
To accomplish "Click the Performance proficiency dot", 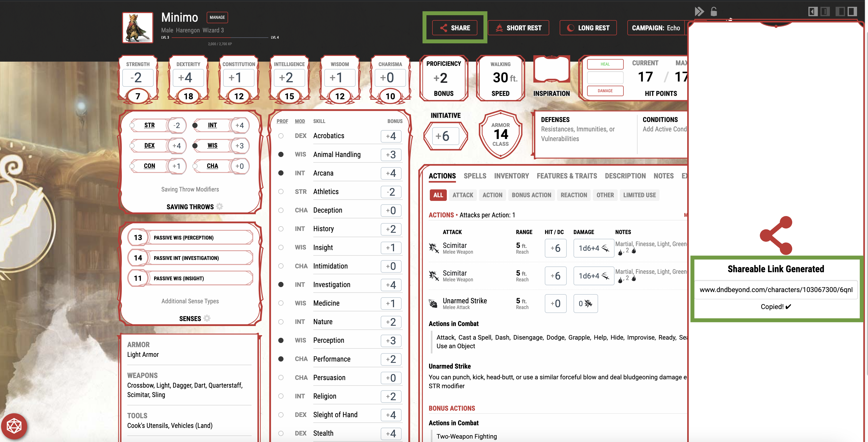I will pyautogui.click(x=281, y=359).
